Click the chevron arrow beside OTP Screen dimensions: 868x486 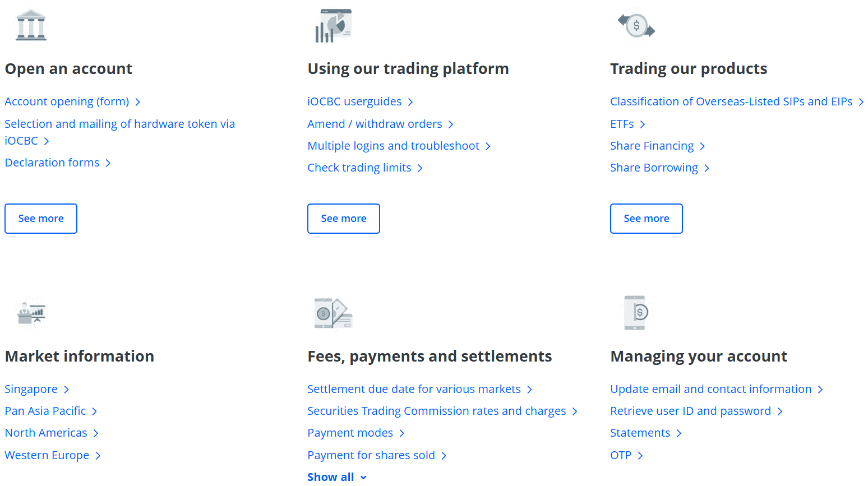click(640, 456)
